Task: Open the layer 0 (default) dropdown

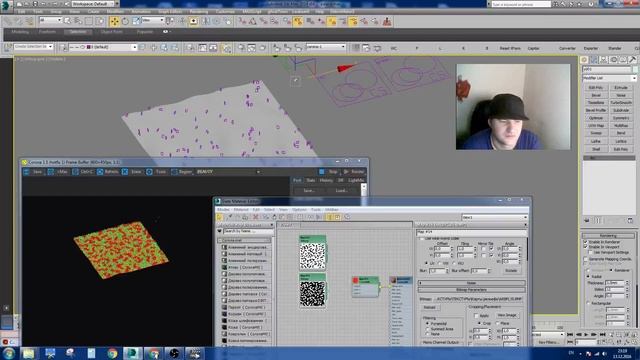Action: [x=102, y=47]
